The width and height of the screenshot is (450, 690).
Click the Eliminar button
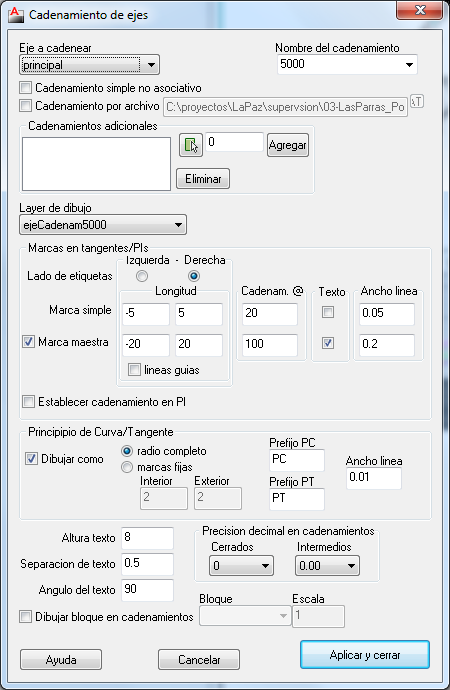click(203, 179)
